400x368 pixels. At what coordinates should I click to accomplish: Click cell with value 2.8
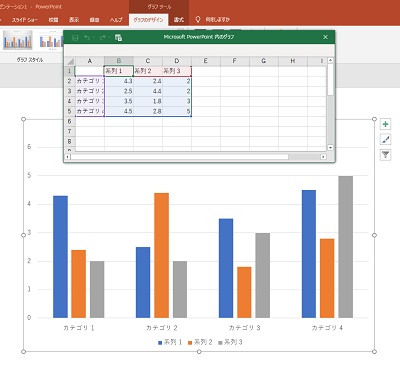pos(148,111)
